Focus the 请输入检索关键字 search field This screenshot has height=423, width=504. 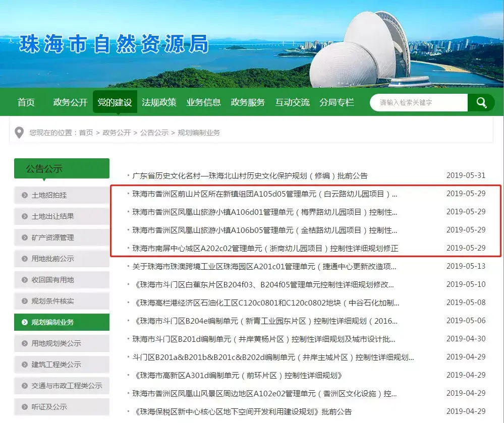[419, 102]
